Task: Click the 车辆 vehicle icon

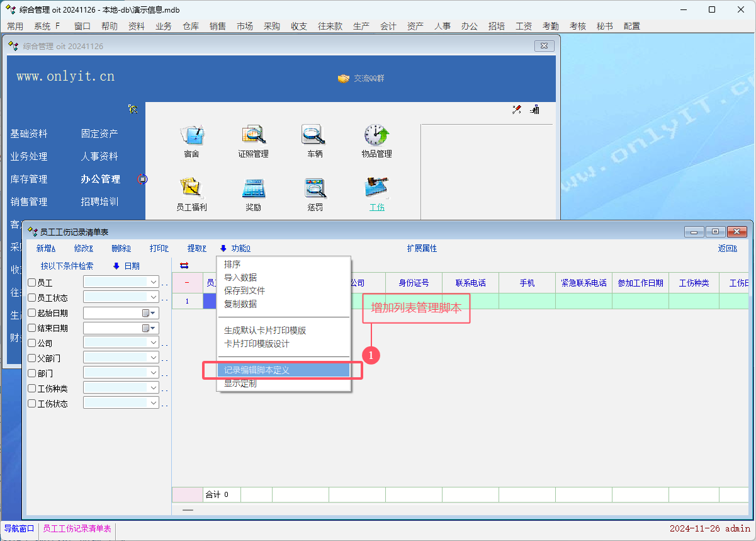Action: pyautogui.click(x=314, y=135)
